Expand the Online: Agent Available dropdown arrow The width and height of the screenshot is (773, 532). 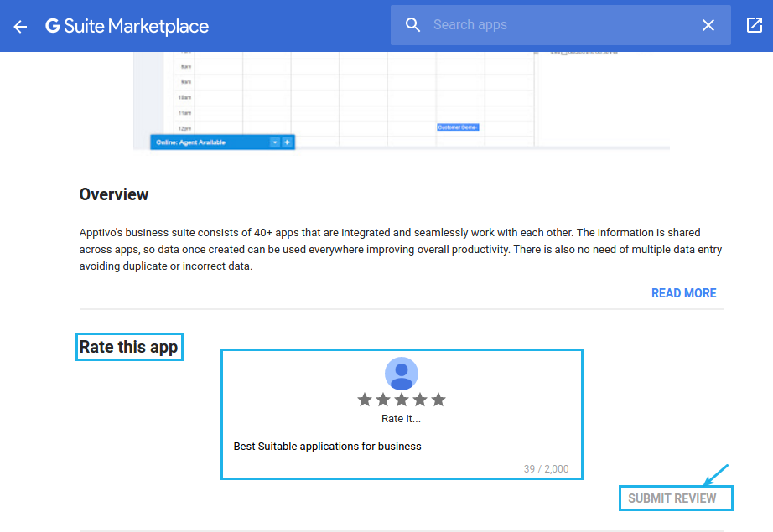[x=275, y=142]
